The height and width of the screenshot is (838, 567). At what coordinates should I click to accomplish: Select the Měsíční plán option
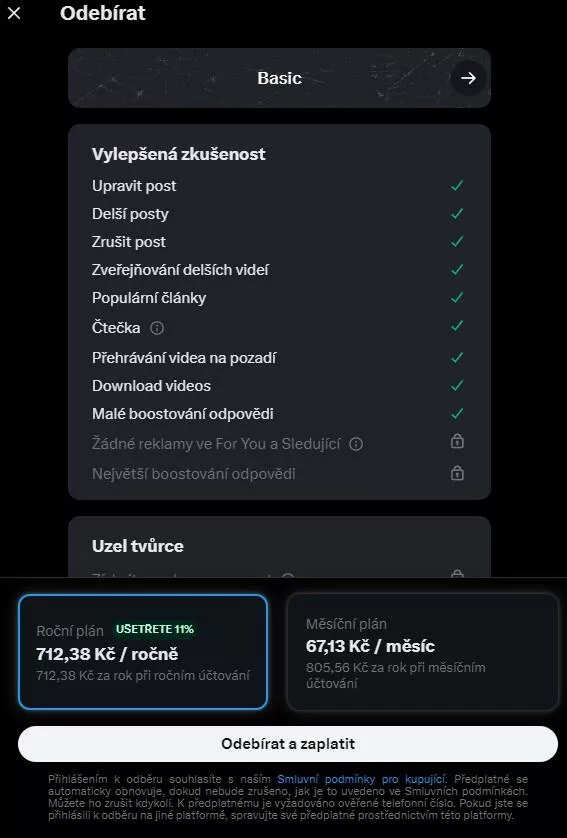[423, 652]
